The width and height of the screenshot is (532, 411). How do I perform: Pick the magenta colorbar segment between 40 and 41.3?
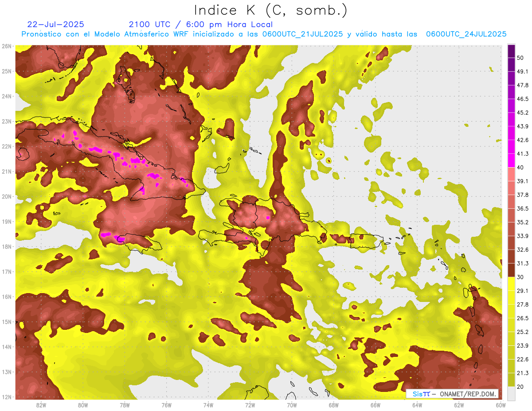(511, 160)
